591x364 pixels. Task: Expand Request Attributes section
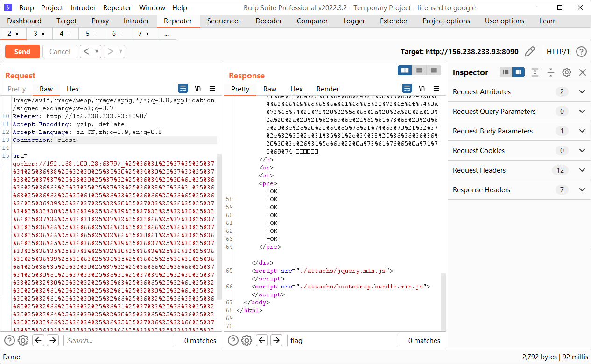pyautogui.click(x=582, y=92)
